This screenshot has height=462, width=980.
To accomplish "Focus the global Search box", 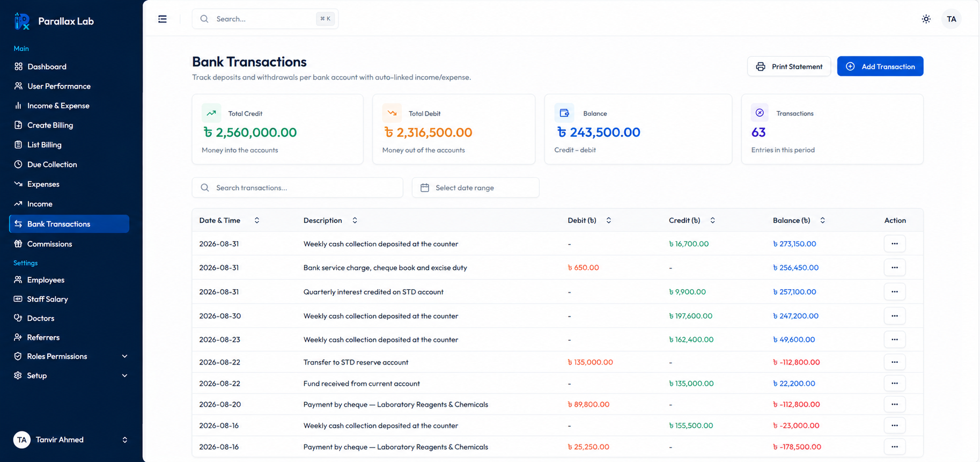I will coord(265,19).
